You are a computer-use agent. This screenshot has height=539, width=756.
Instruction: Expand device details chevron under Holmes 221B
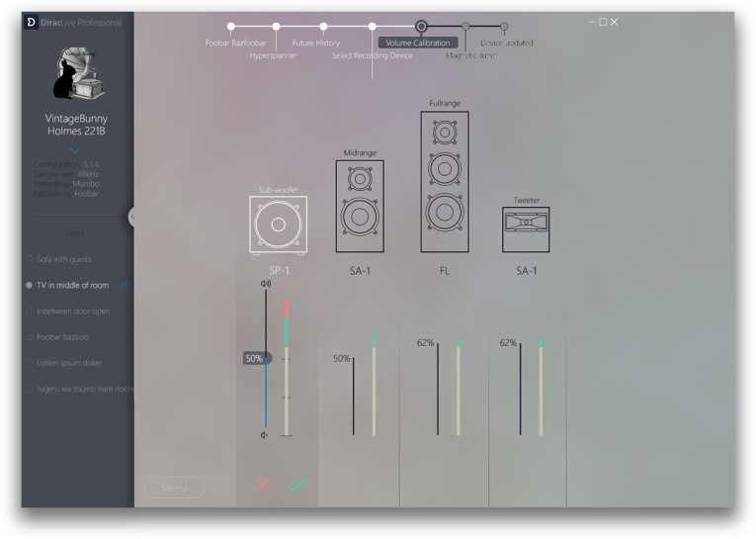click(x=75, y=150)
